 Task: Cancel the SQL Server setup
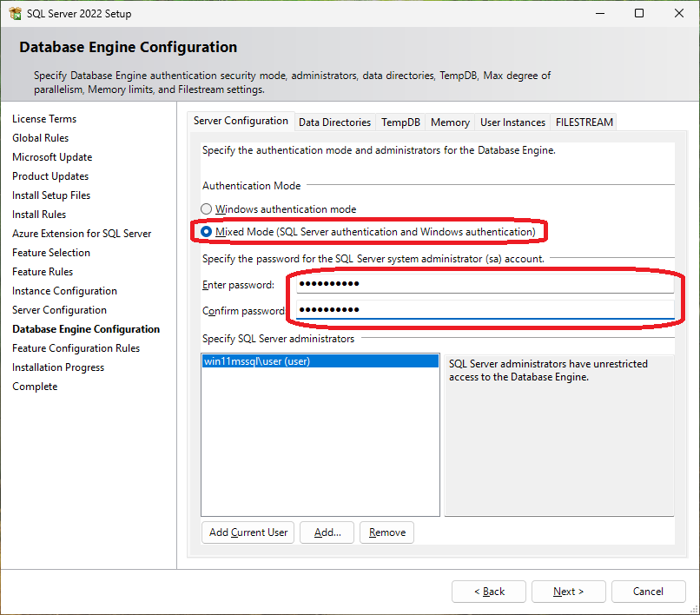(648, 592)
